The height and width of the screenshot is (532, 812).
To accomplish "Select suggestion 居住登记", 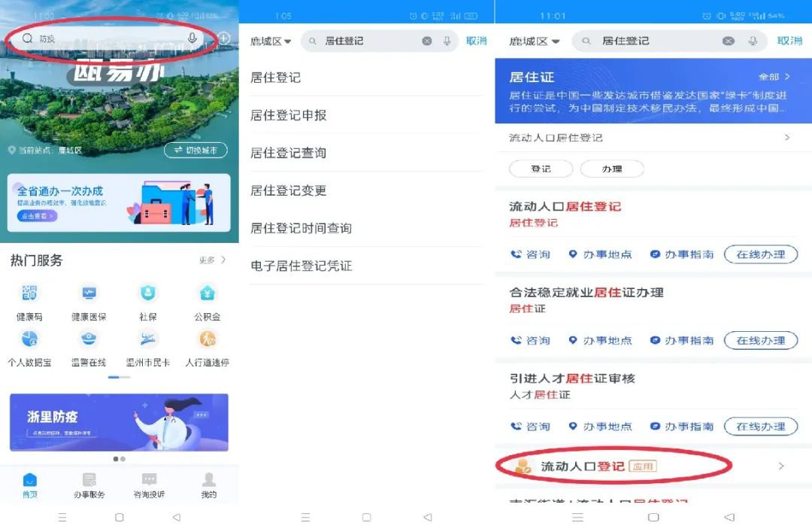I will (x=366, y=78).
